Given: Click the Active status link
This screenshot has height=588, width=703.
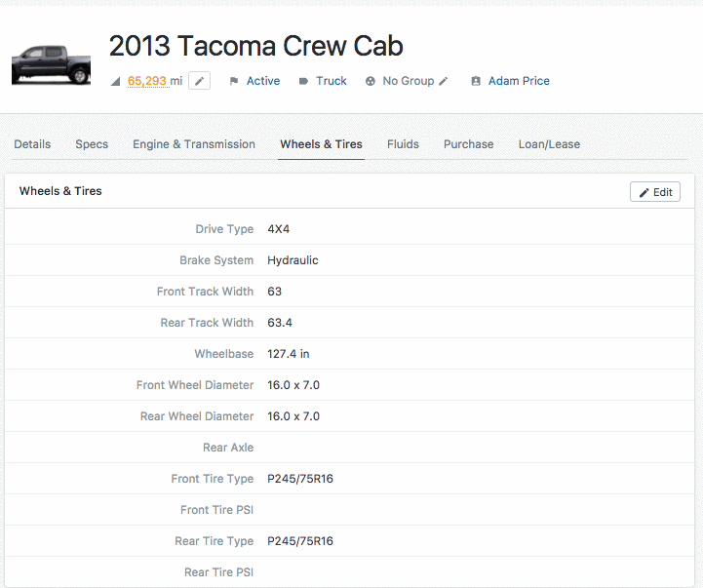Looking at the screenshot, I should (x=263, y=81).
